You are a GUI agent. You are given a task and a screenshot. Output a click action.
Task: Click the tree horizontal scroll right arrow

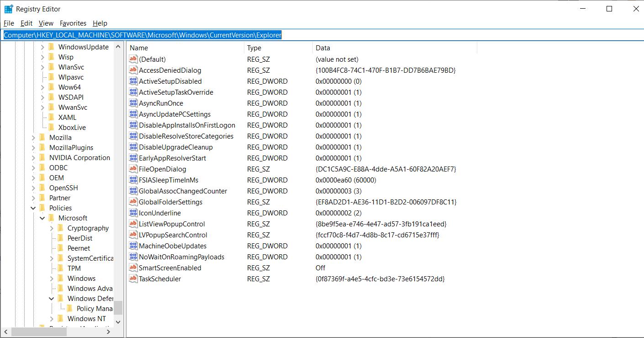point(109,332)
